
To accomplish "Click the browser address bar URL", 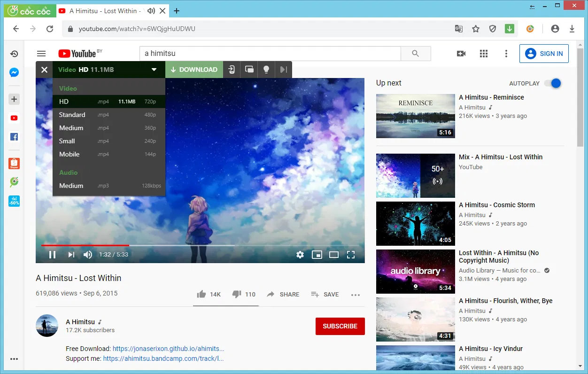I will click(x=137, y=29).
